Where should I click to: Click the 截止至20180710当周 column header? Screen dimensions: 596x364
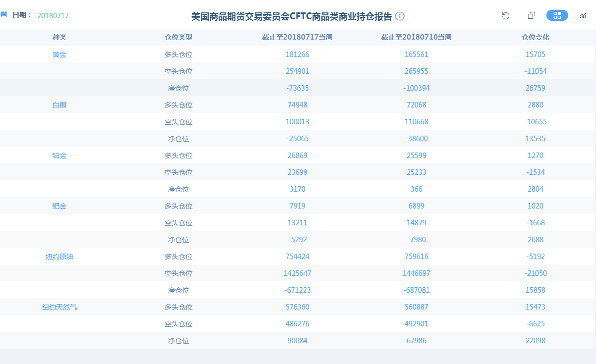[x=417, y=37]
